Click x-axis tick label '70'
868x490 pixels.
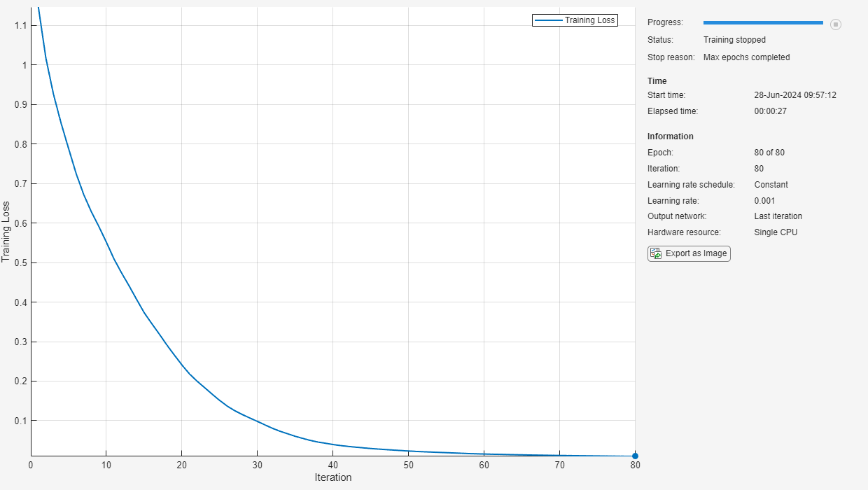[x=559, y=465]
